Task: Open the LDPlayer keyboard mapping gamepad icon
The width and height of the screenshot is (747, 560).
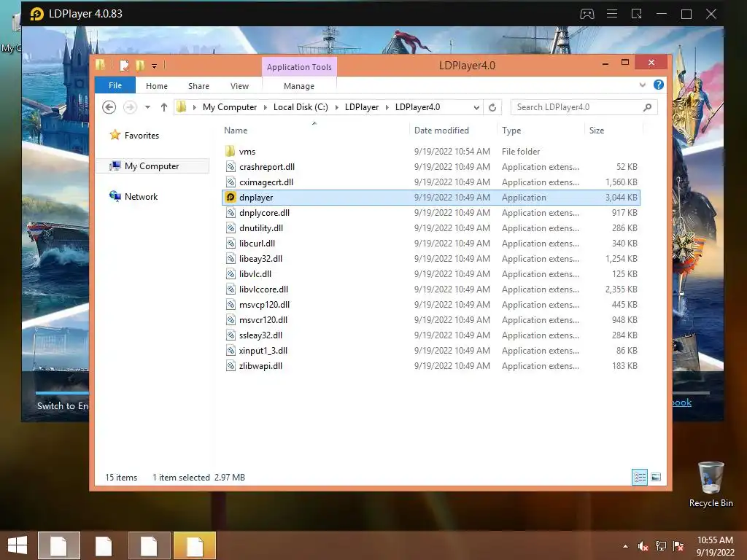Action: tap(587, 14)
